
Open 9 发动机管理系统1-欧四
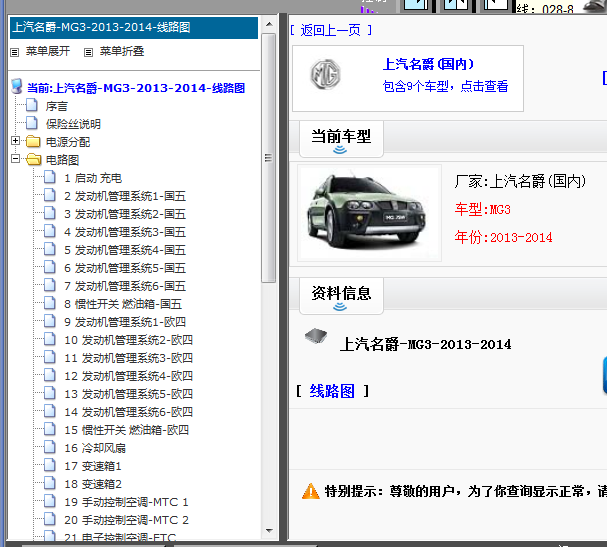click(x=125, y=322)
